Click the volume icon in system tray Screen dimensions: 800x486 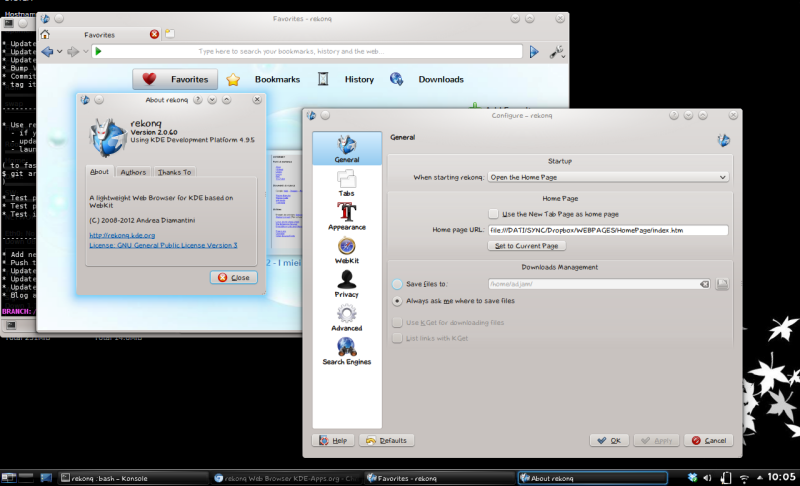click(707, 478)
